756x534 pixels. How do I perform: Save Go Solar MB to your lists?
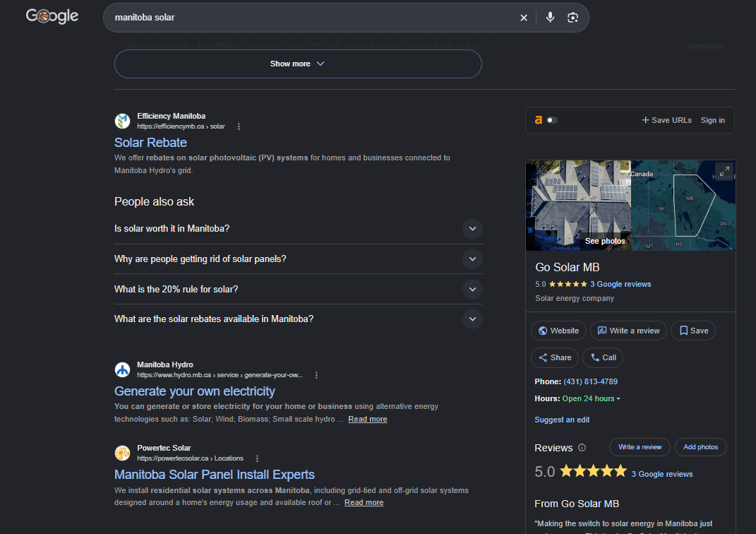tap(693, 331)
